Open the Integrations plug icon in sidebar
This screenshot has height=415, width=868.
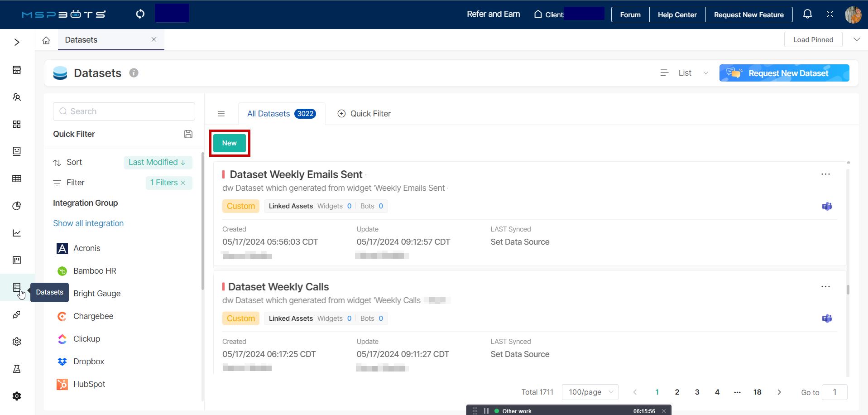[17, 314]
